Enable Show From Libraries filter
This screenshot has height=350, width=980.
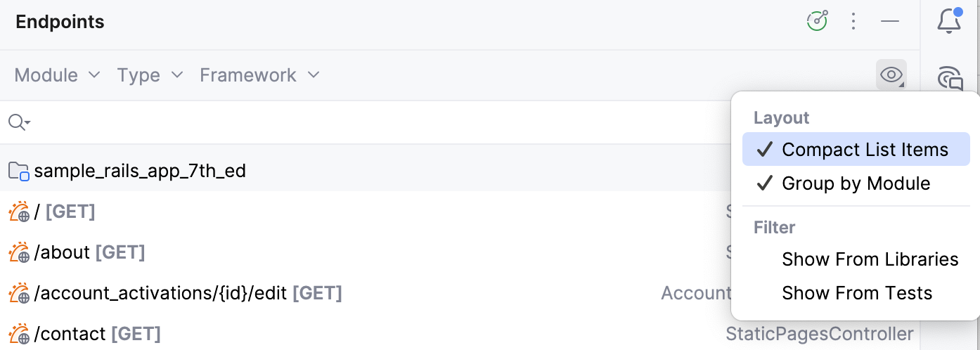(870, 259)
